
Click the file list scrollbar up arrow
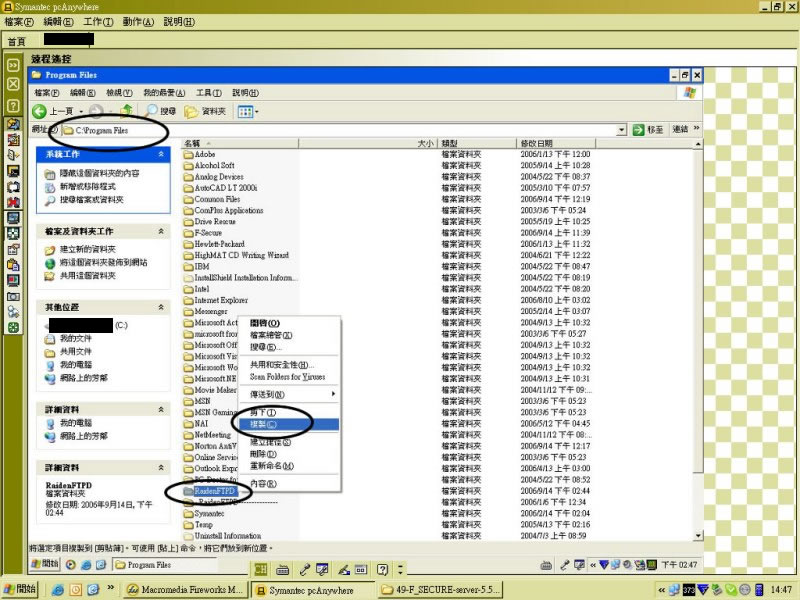[698, 144]
